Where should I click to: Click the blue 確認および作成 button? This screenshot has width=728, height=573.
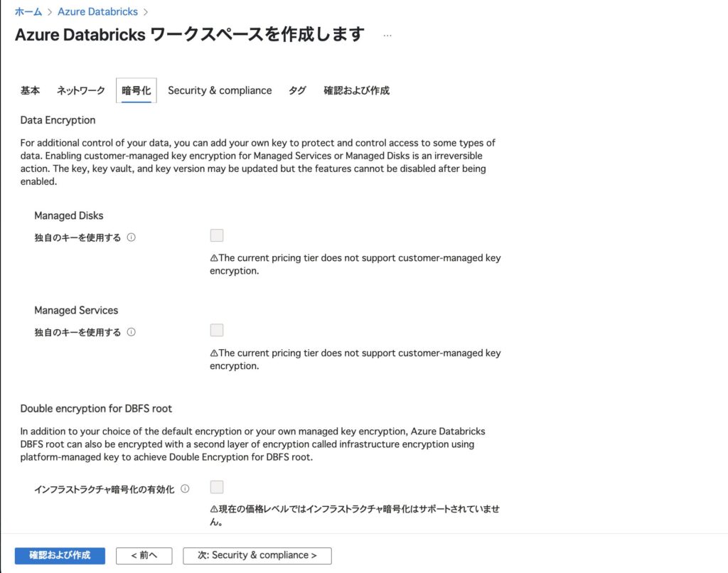60,555
